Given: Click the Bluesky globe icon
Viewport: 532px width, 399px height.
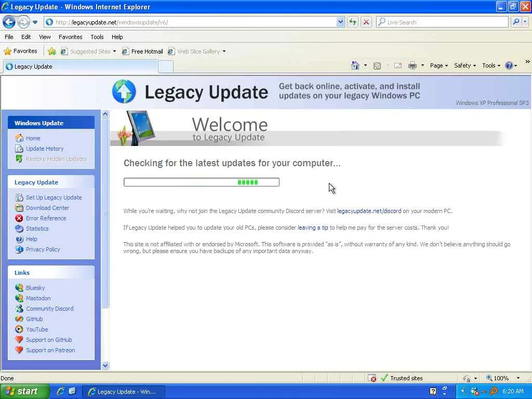Looking at the screenshot, I should 19,288.
